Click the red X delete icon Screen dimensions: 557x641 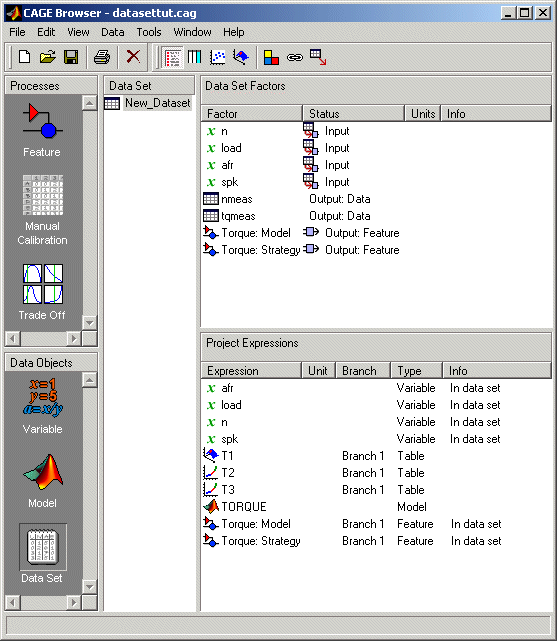tap(133, 57)
